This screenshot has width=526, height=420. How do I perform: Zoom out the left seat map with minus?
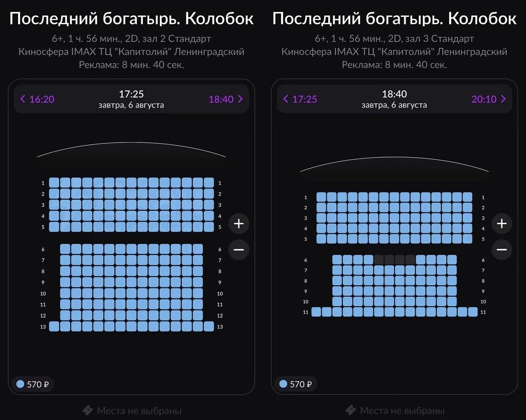pos(239,250)
